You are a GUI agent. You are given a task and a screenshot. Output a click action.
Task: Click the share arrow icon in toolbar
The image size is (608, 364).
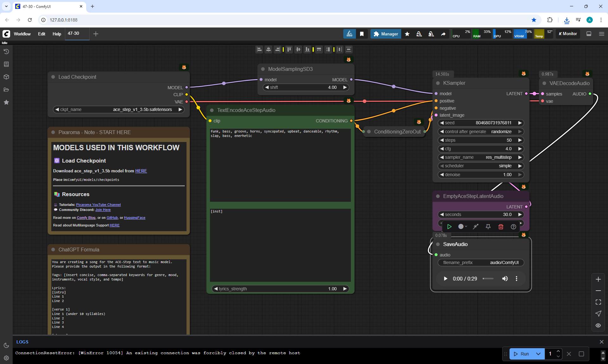tap(443, 34)
